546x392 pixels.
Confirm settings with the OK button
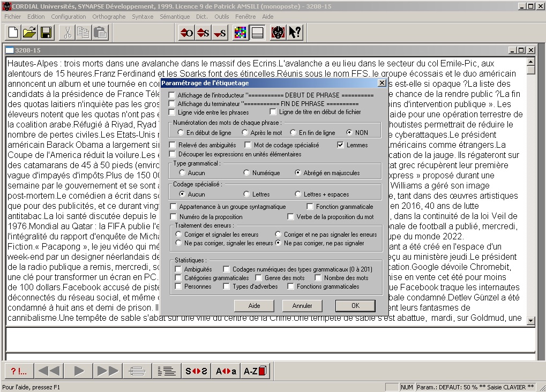[355, 306]
